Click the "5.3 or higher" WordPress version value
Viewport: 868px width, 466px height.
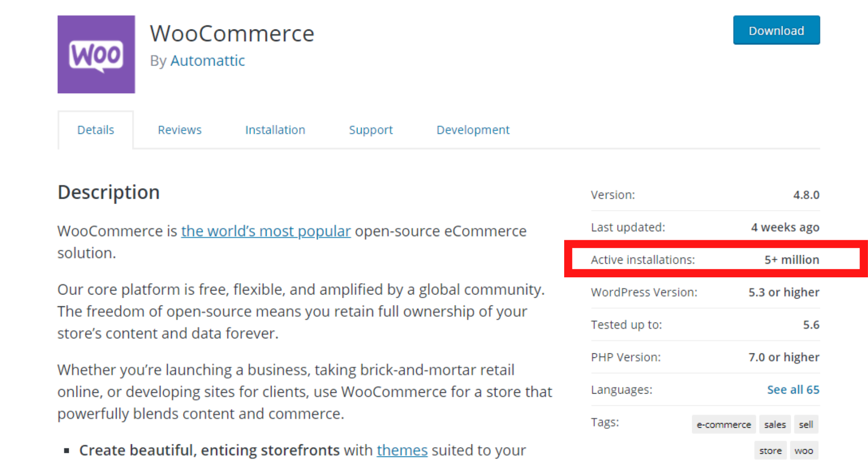pos(784,292)
